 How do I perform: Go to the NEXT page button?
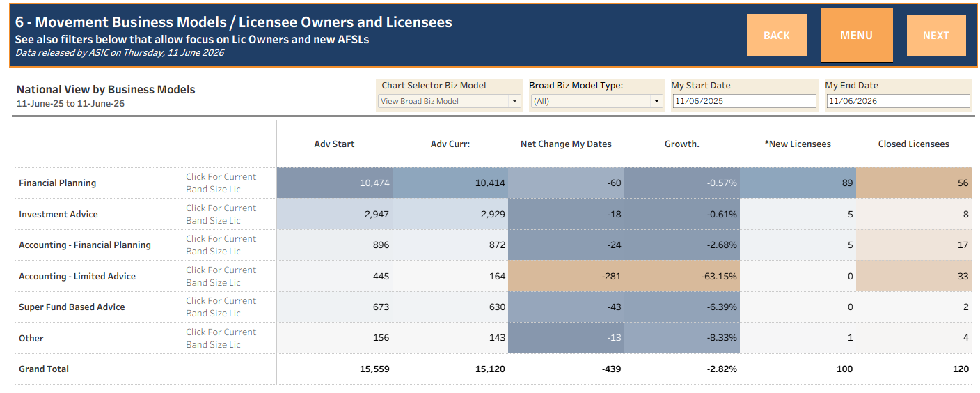[x=936, y=35]
